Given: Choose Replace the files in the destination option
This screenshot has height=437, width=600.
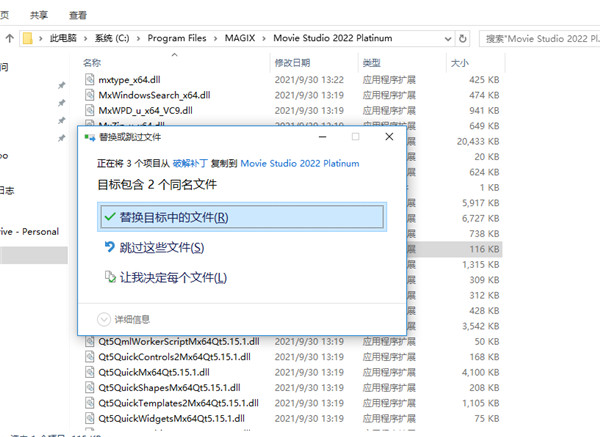Looking at the screenshot, I should tap(242, 217).
